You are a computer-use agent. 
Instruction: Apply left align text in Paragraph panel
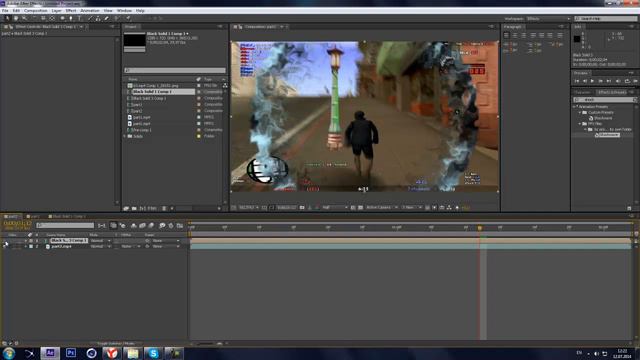(507, 36)
